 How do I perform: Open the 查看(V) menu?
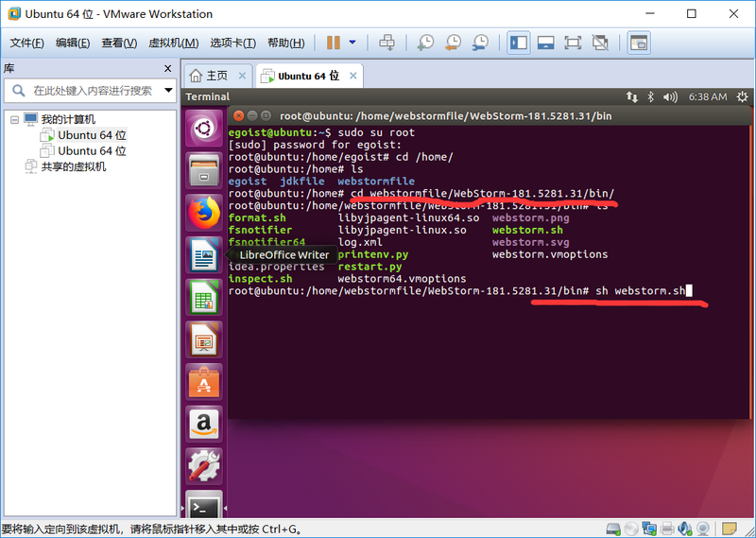pyautogui.click(x=119, y=43)
